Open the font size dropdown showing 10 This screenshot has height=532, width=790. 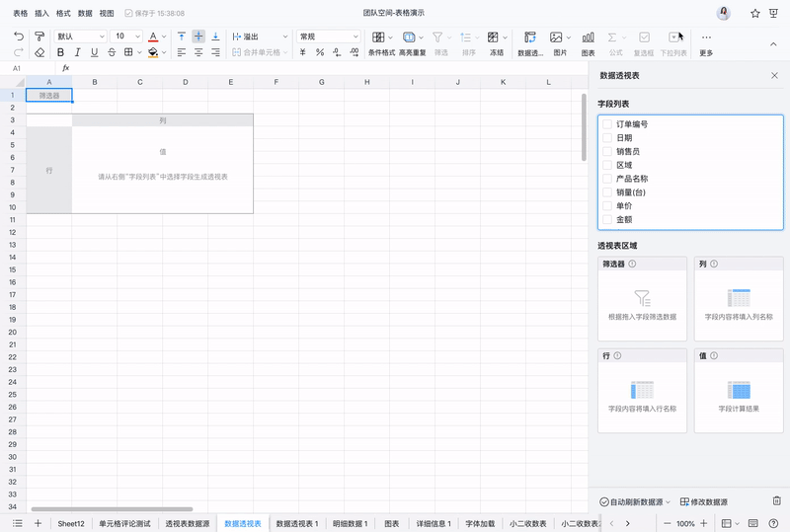(126, 37)
